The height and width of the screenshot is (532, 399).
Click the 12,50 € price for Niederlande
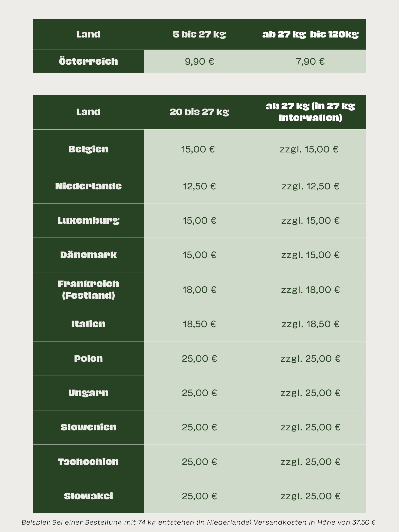[x=199, y=186]
